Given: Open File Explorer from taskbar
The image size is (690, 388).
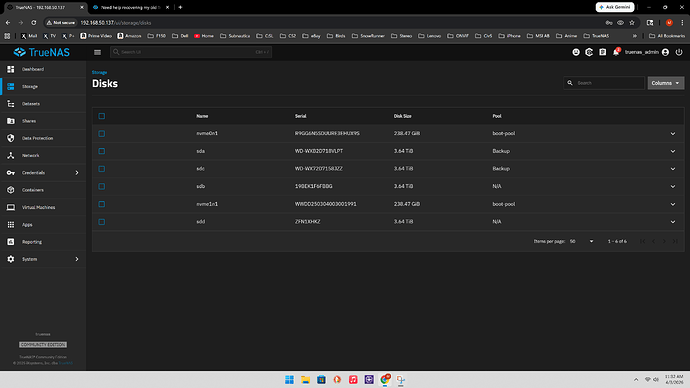Looking at the screenshot, I should click(x=305, y=380).
